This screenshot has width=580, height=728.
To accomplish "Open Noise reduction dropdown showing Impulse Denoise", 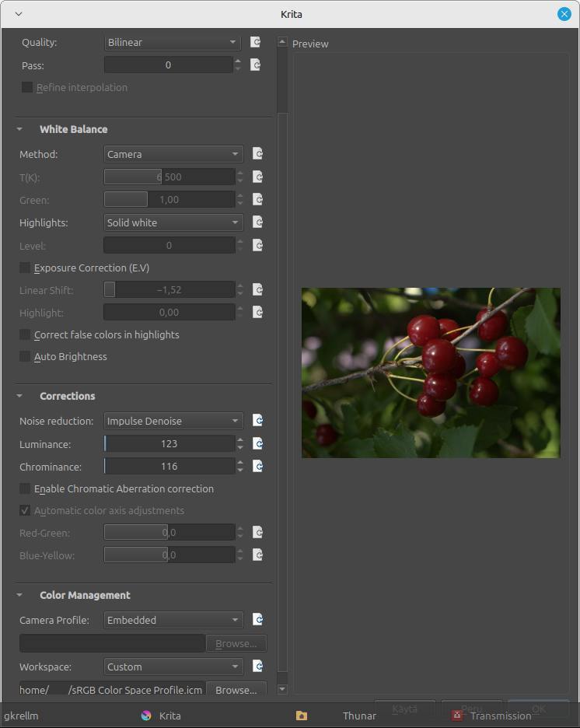I will 173,421.
